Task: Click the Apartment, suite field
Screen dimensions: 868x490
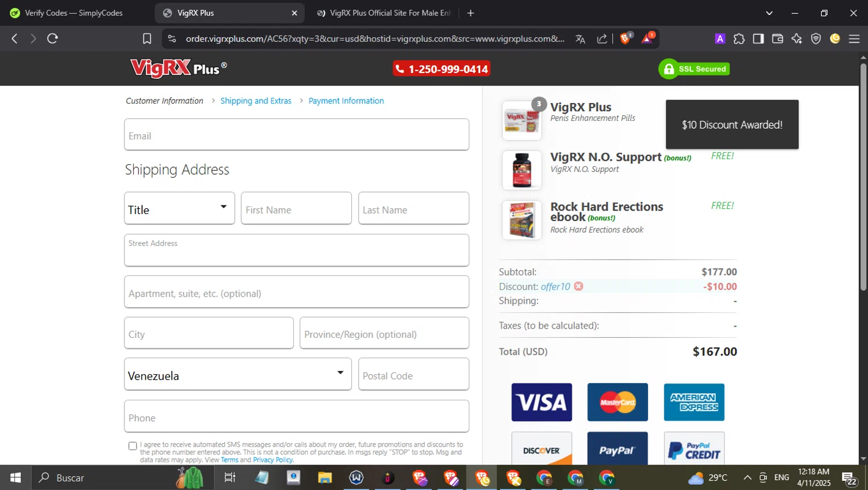Action: pos(296,292)
